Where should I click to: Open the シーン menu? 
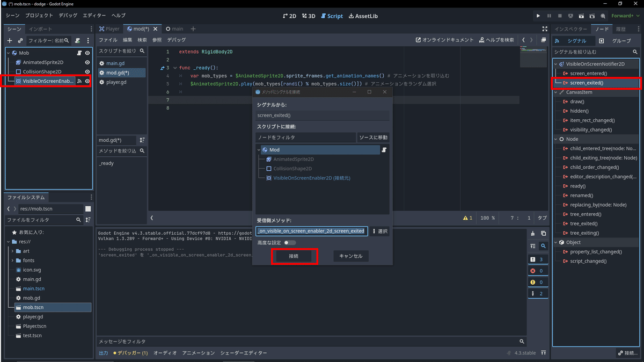coord(12,16)
